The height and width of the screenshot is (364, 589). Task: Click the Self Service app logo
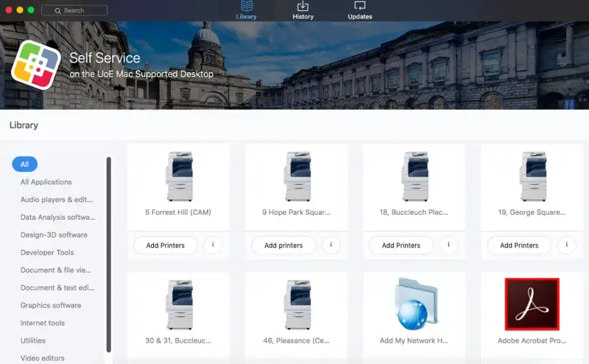coord(36,65)
